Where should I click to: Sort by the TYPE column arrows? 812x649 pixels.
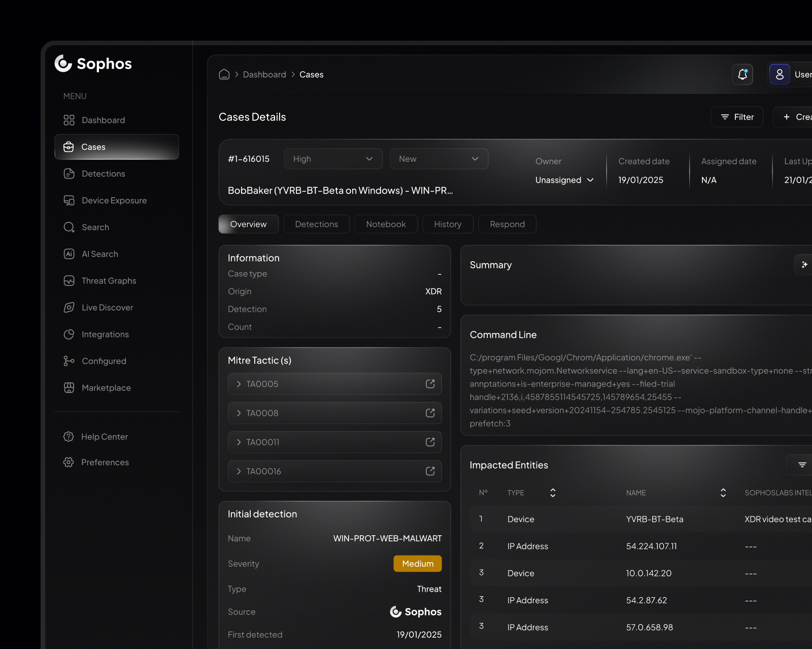553,493
